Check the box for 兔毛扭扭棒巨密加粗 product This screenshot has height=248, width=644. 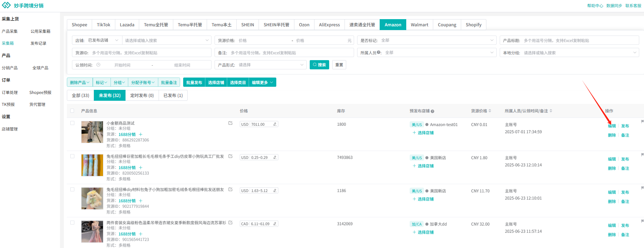[x=72, y=156]
